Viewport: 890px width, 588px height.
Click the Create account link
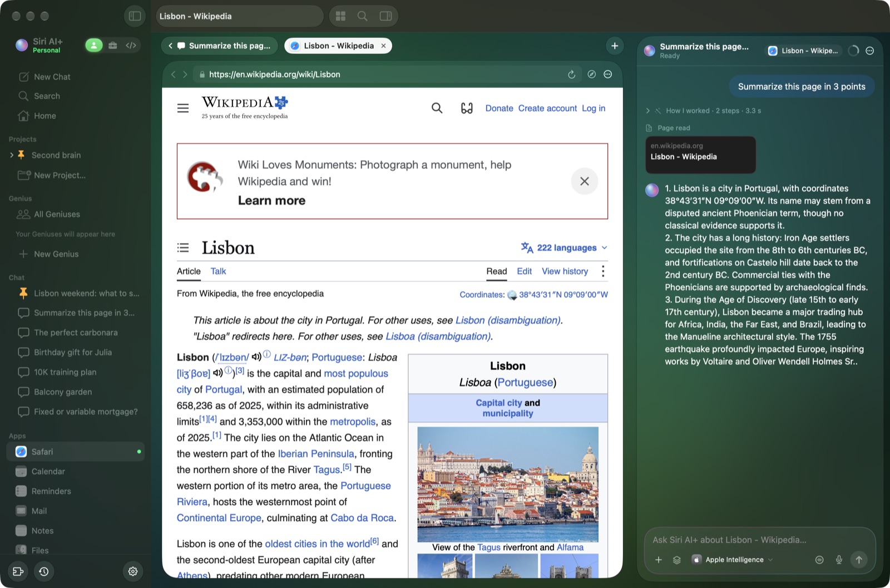(547, 108)
